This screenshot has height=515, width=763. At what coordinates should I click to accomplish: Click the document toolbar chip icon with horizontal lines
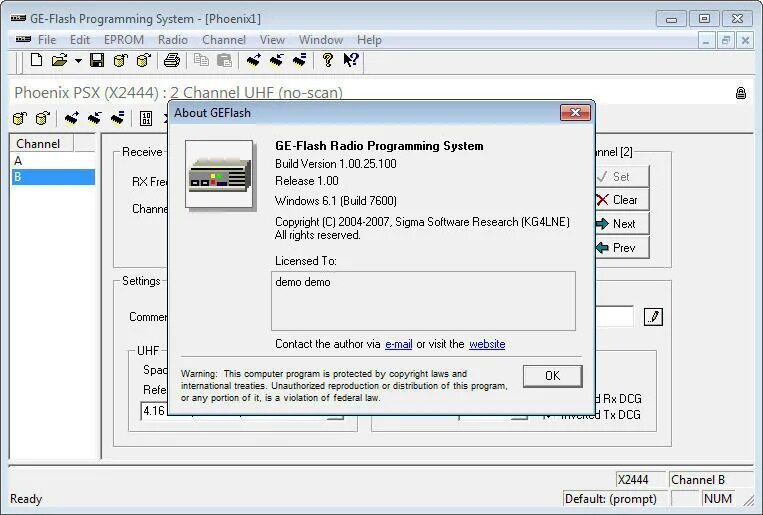[x=117, y=118]
